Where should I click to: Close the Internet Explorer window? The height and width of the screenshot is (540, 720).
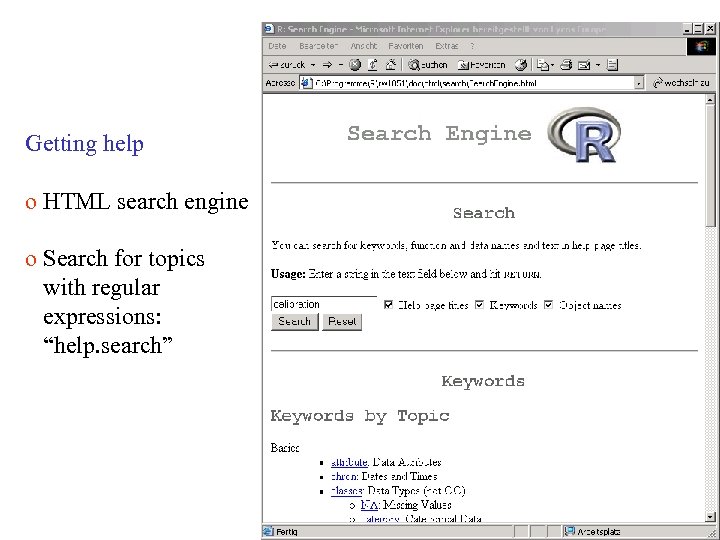click(710, 29)
